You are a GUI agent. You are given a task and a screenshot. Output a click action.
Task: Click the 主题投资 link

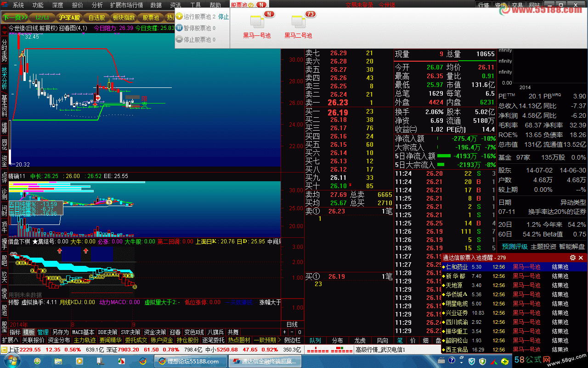point(543,247)
